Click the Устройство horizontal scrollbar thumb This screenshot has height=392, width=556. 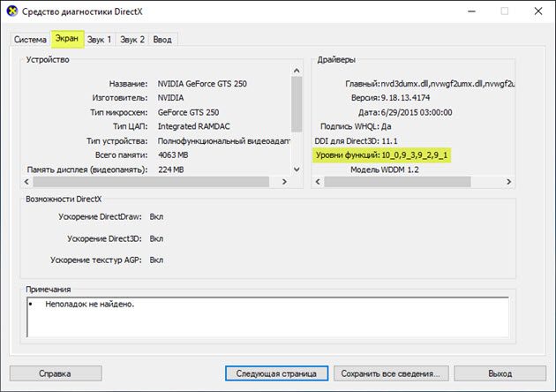point(151,182)
